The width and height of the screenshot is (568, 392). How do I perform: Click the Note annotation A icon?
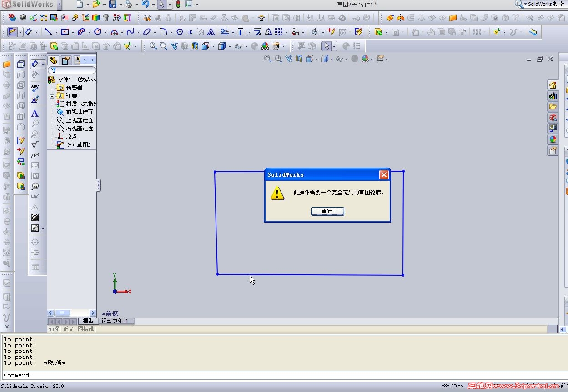35,114
